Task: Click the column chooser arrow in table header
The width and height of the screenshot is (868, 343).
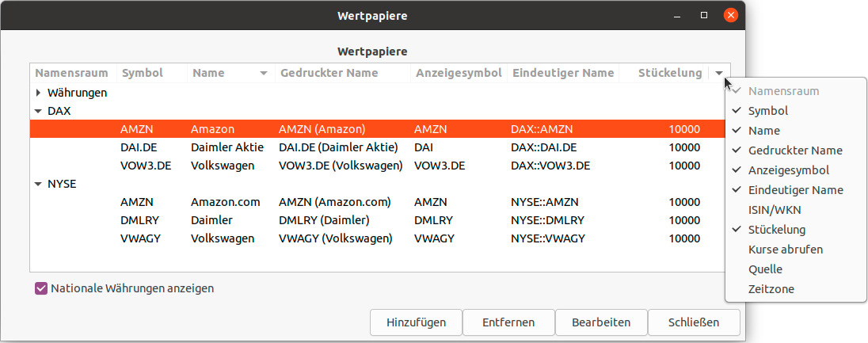Action: pos(719,73)
